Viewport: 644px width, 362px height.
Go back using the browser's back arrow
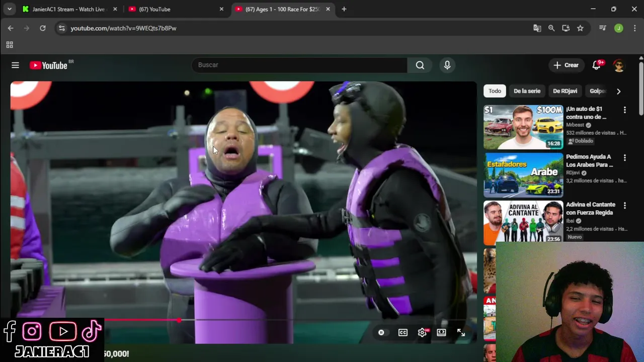click(11, 28)
